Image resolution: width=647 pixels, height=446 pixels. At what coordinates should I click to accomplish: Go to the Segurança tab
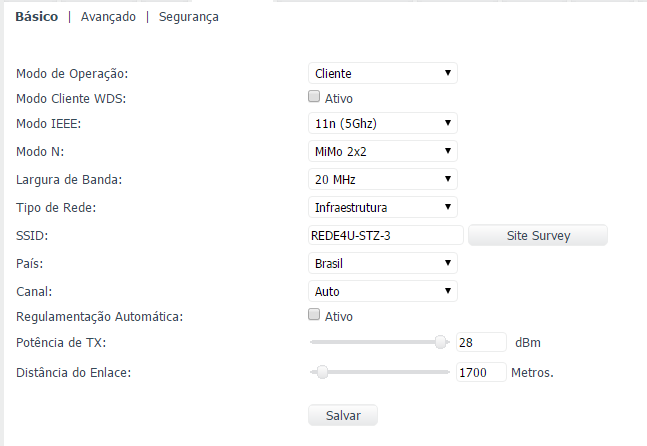(x=188, y=17)
